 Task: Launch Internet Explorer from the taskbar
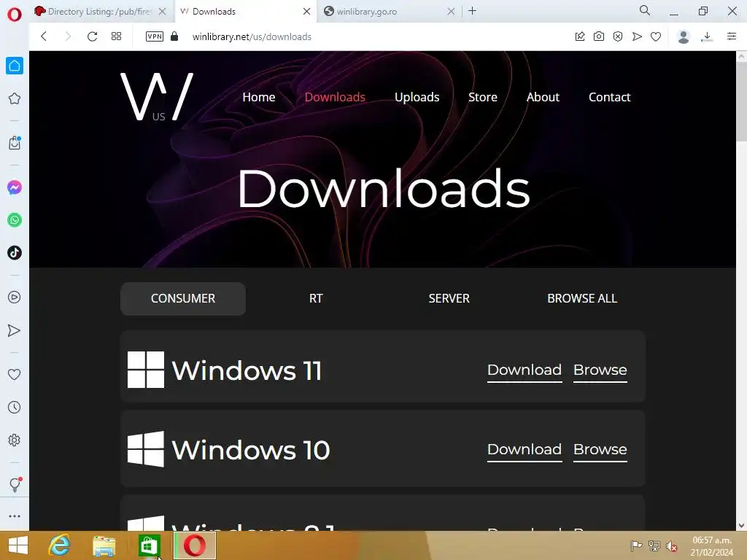60,545
